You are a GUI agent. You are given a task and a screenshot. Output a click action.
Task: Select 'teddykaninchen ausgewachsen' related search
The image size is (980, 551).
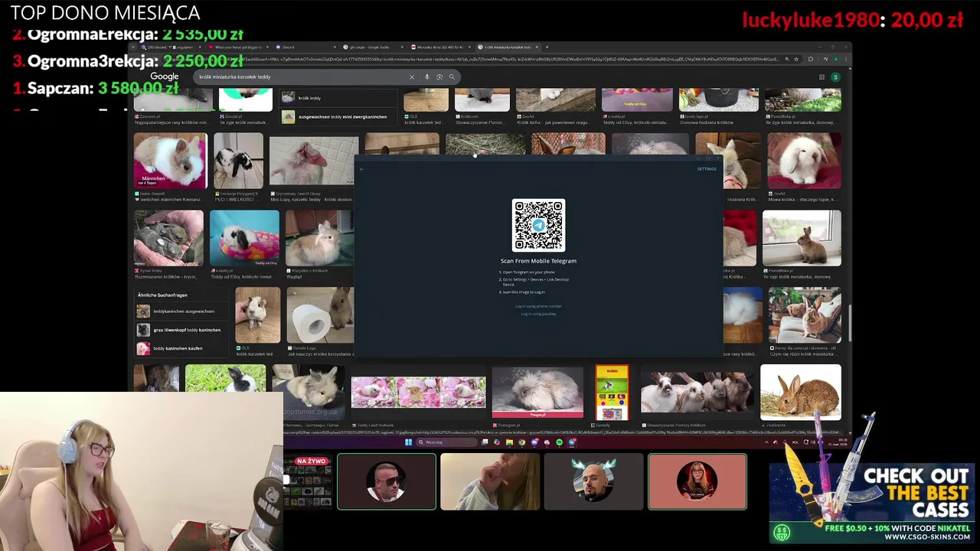pyautogui.click(x=182, y=311)
